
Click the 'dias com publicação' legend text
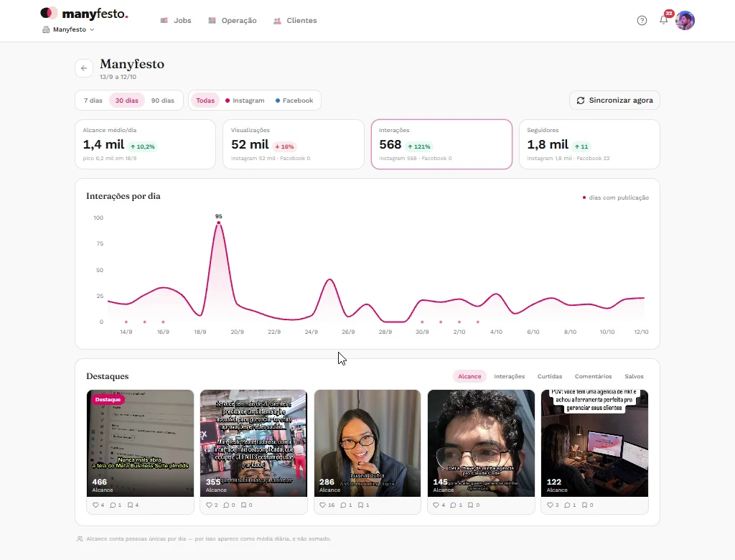point(619,197)
